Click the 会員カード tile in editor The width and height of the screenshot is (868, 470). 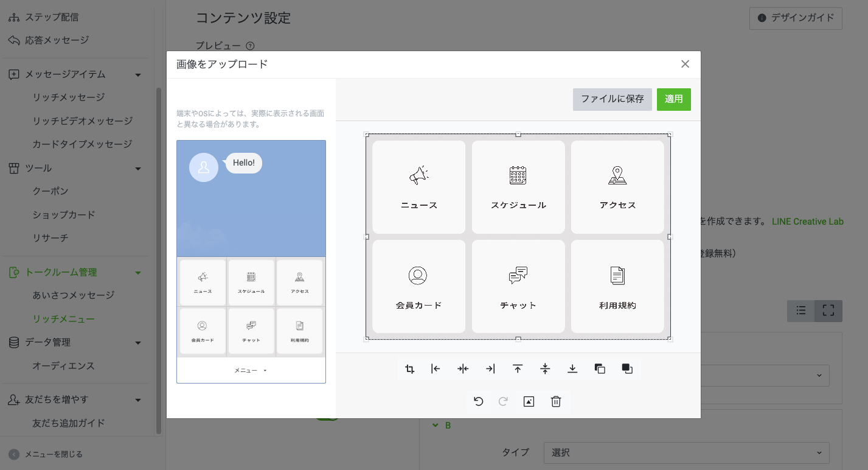(418, 286)
